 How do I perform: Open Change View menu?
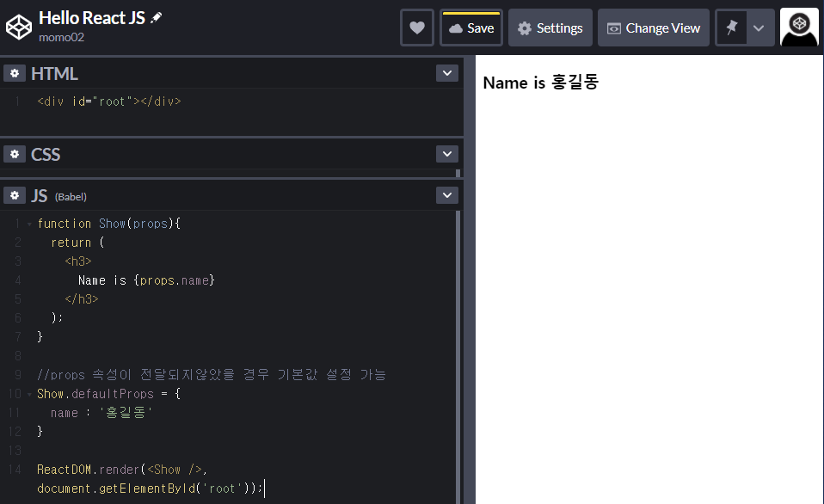click(x=653, y=28)
